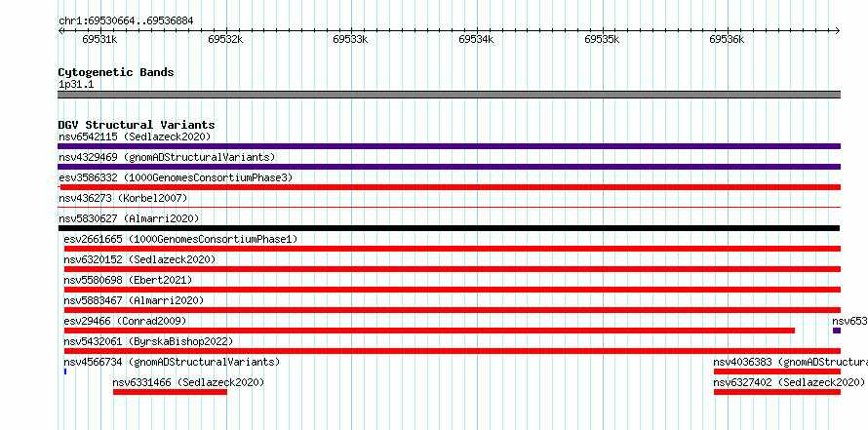This screenshot has width=868, height=430.
Task: Select the 1p31.1 band label
Action: (76, 85)
